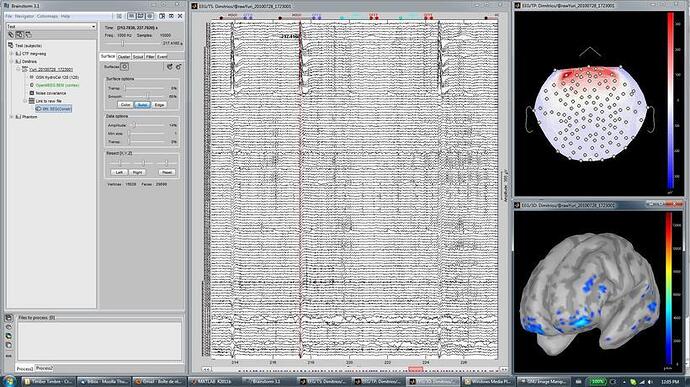Open the Colormaps menu
The height and width of the screenshot is (387, 690).
click(x=47, y=16)
